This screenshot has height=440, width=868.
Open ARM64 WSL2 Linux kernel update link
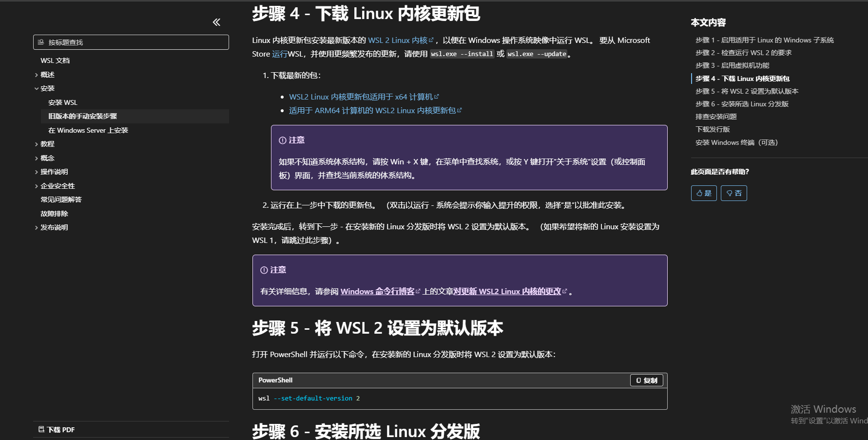(375, 111)
